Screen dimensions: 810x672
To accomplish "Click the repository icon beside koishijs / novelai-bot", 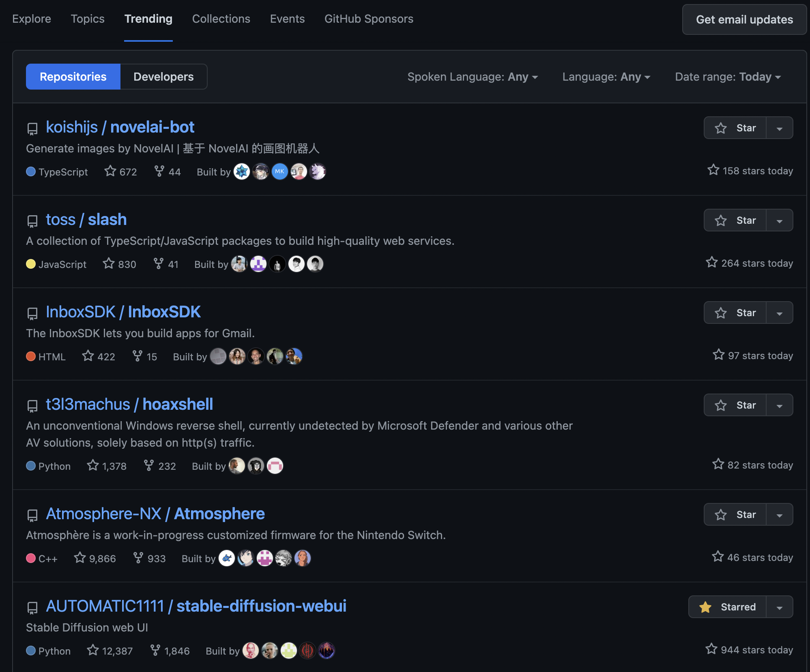I will click(x=32, y=129).
